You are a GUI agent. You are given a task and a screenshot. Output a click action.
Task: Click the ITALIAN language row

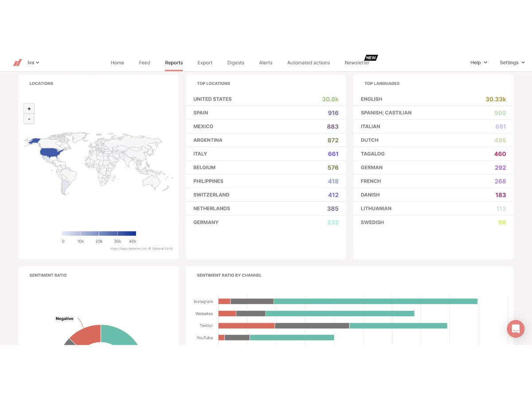(433, 126)
